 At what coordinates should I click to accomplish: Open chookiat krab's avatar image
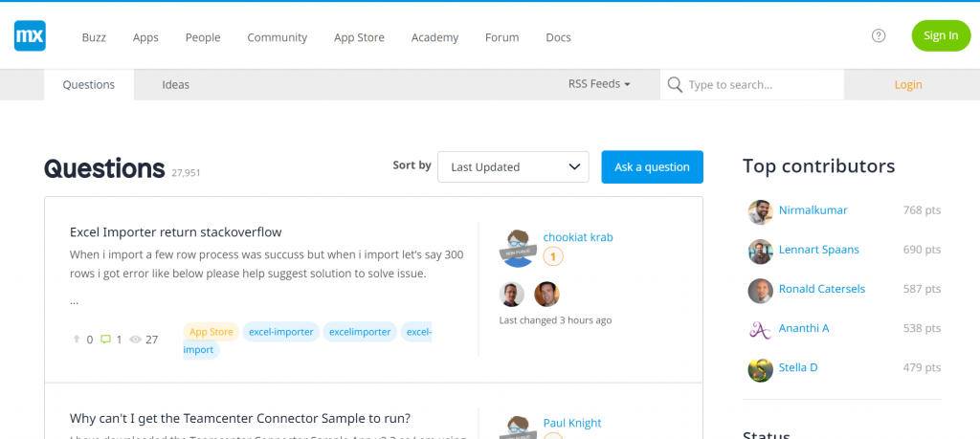[x=518, y=247]
